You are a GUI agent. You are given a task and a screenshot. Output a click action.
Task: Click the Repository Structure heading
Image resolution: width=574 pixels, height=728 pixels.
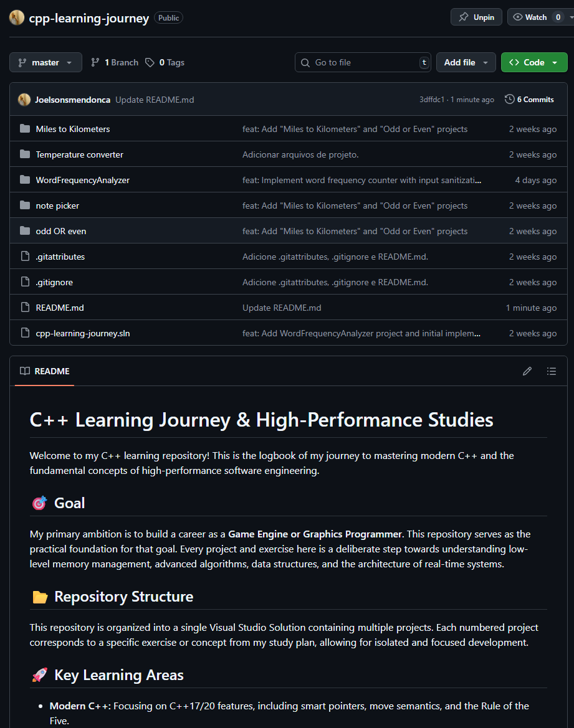[x=123, y=597]
